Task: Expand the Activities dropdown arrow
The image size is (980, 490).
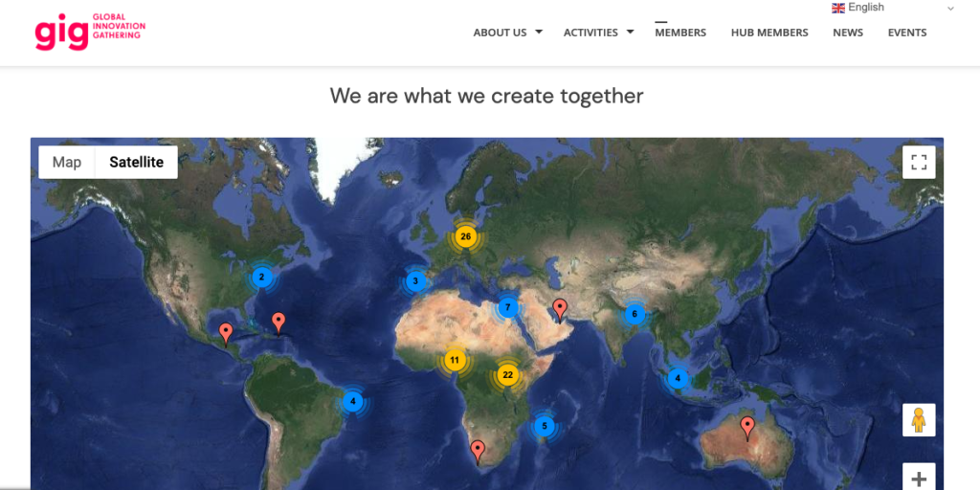Action: (630, 32)
